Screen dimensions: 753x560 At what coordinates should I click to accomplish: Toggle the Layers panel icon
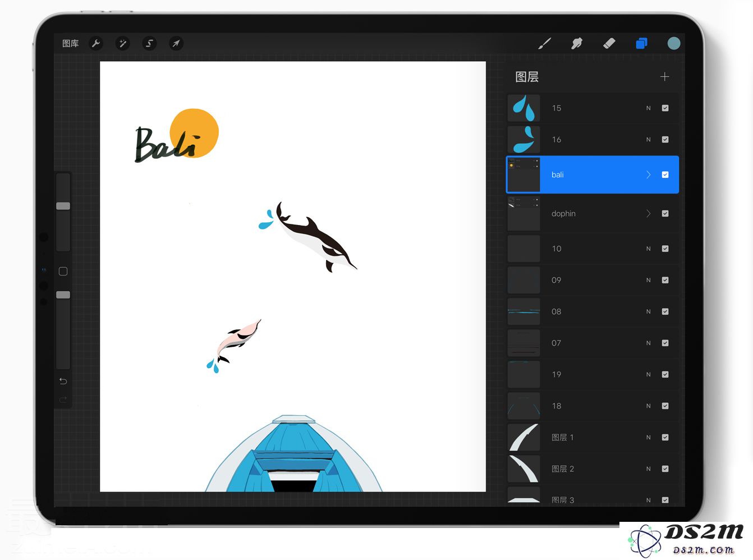pos(641,43)
